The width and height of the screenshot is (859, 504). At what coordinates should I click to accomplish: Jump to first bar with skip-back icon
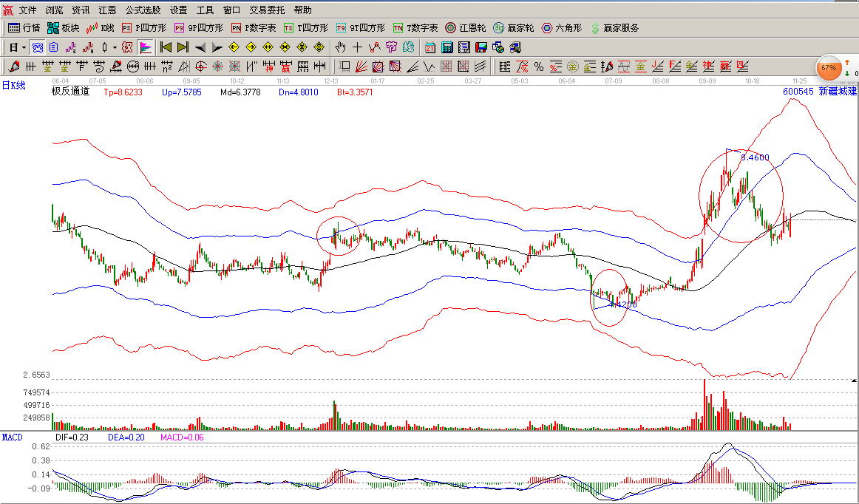coord(166,47)
